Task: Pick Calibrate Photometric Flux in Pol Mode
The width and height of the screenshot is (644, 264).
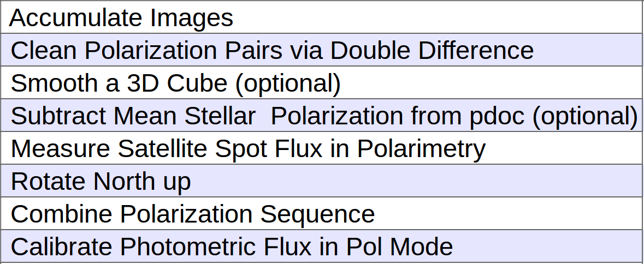Action: [232, 247]
